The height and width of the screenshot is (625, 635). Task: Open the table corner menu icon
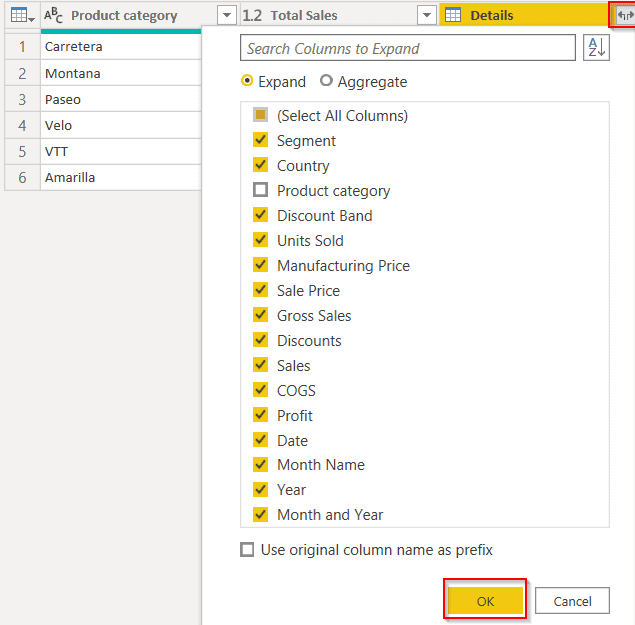[22, 15]
